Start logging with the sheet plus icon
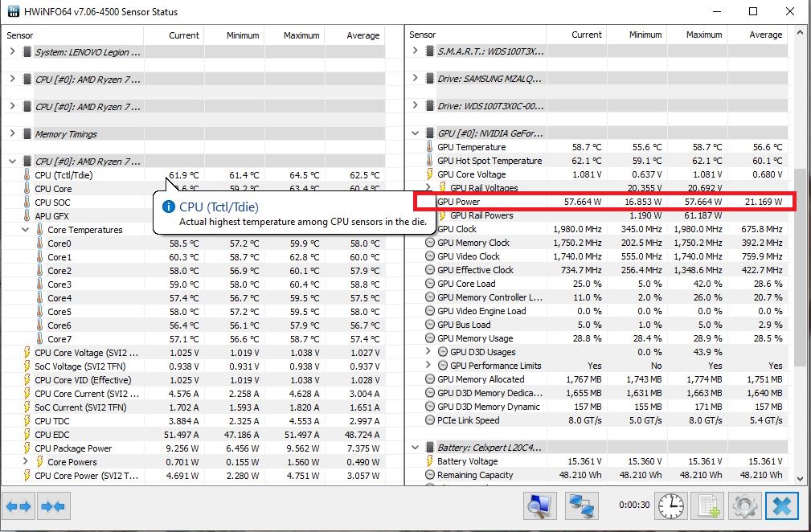Viewport: 811px width, 532px height. coord(708,505)
